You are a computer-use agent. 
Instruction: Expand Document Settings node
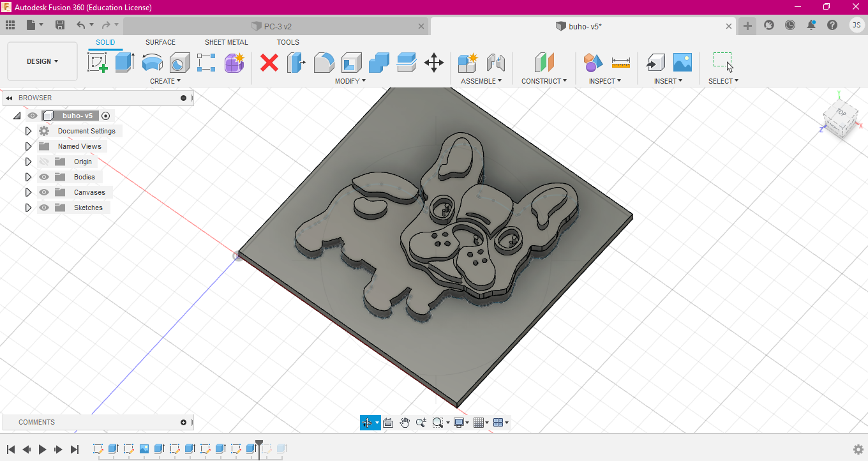click(28, 131)
